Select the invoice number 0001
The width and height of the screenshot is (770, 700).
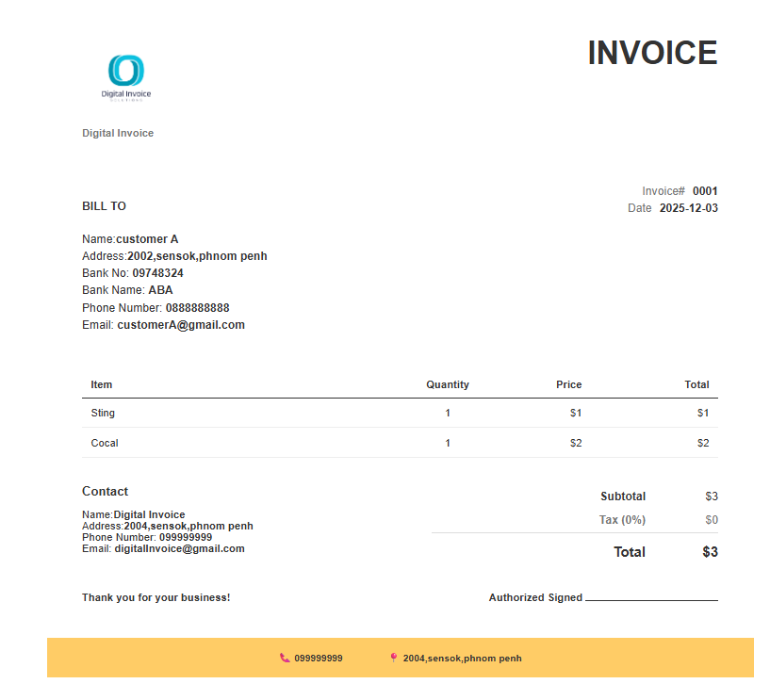[x=704, y=190]
